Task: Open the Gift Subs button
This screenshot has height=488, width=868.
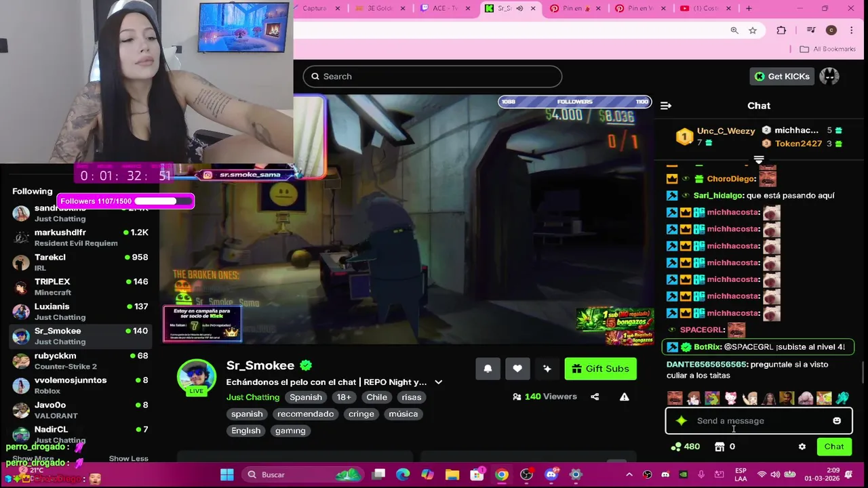Action: click(x=600, y=369)
